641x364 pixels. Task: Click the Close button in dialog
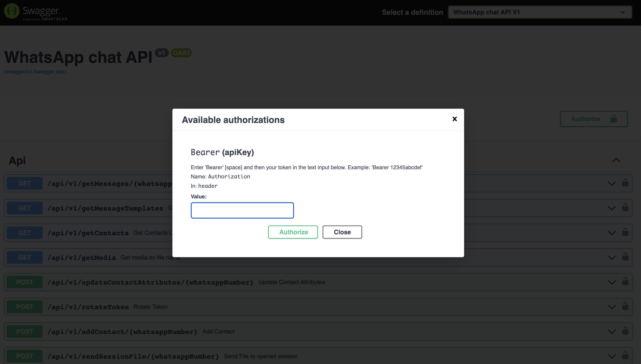[x=342, y=232]
